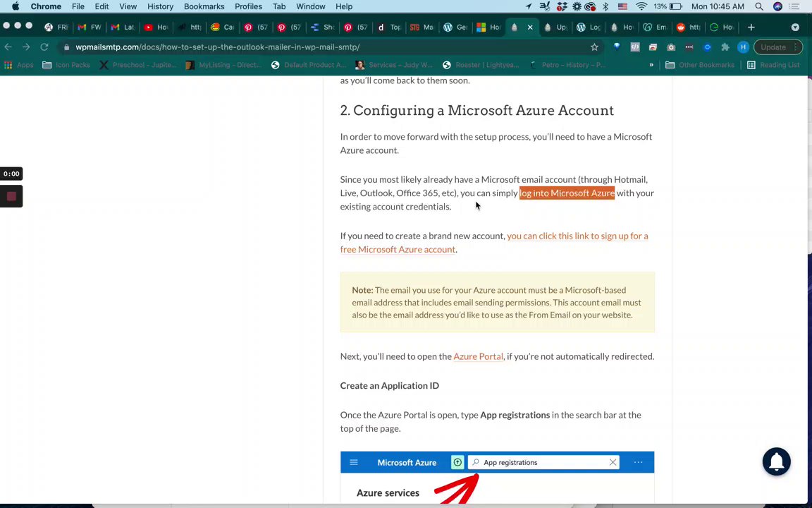Viewport: 812px width, 508px height.
Task: Open the Bookmarks menu
Action: tap(204, 6)
